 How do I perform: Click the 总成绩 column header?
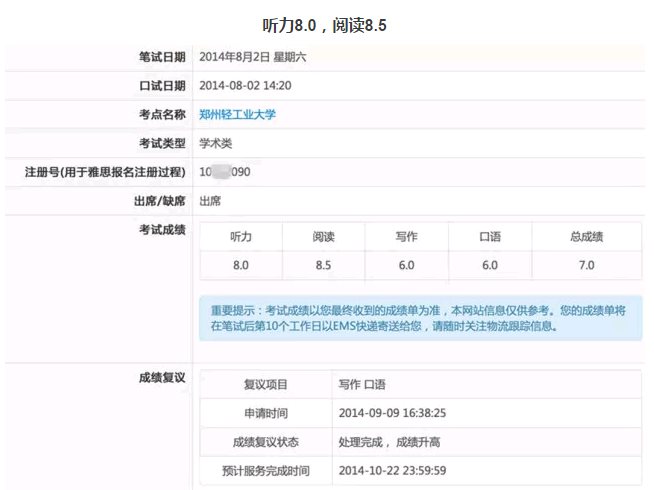(x=587, y=237)
